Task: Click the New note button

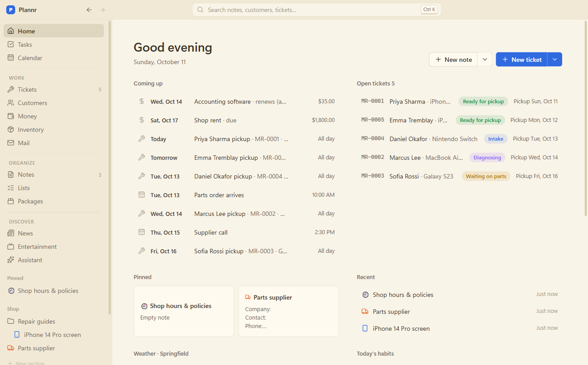Action: 453,60
